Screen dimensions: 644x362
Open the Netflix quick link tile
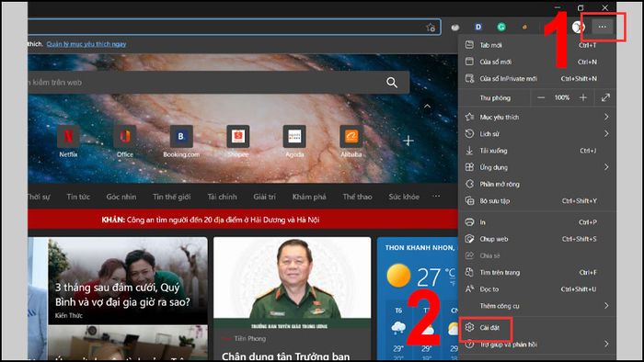coord(68,141)
